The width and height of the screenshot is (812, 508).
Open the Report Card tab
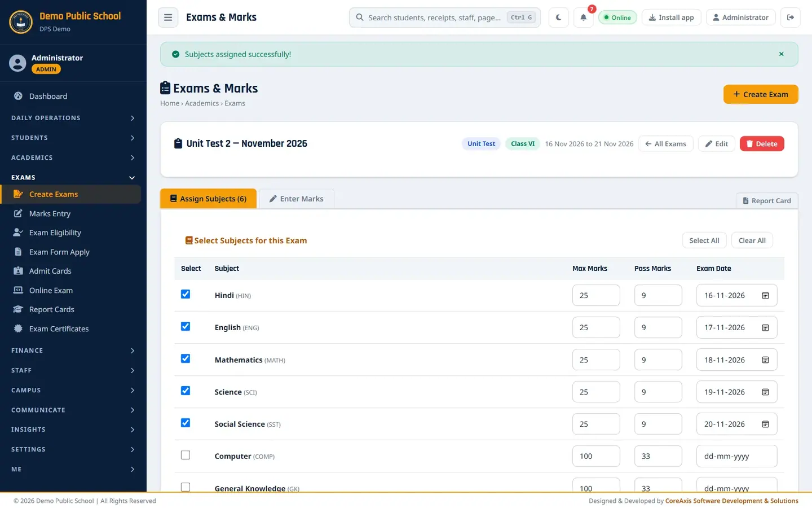(767, 201)
